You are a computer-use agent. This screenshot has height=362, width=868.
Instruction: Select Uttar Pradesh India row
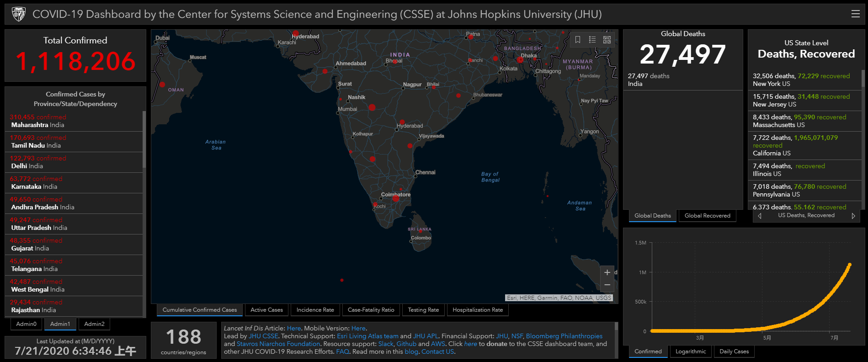[x=74, y=224]
